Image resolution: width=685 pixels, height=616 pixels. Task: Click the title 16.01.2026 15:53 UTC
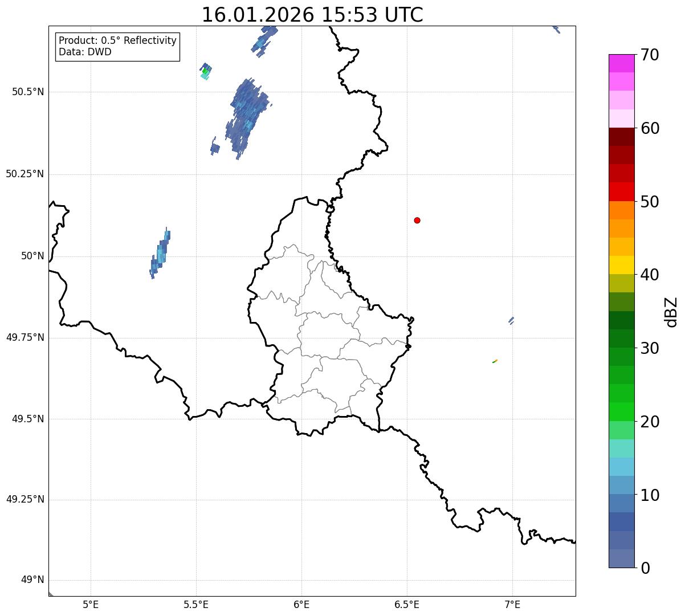312,15
